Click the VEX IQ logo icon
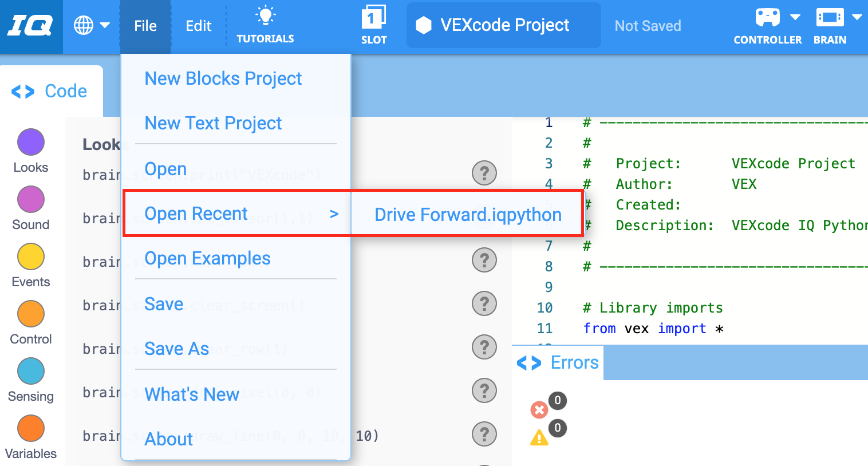This screenshot has width=868, height=466. click(30, 26)
